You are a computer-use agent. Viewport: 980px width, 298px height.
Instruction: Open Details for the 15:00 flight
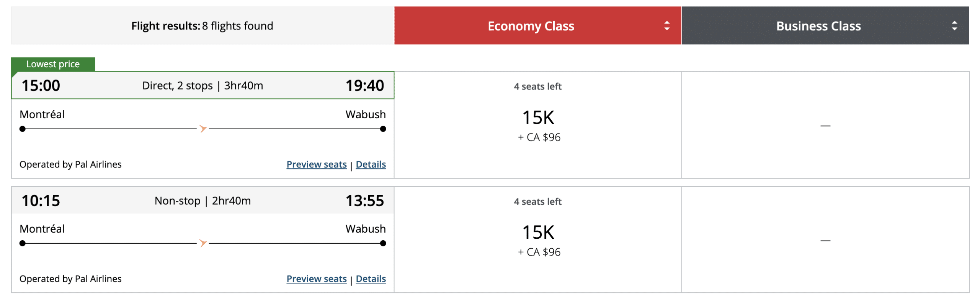(x=371, y=164)
